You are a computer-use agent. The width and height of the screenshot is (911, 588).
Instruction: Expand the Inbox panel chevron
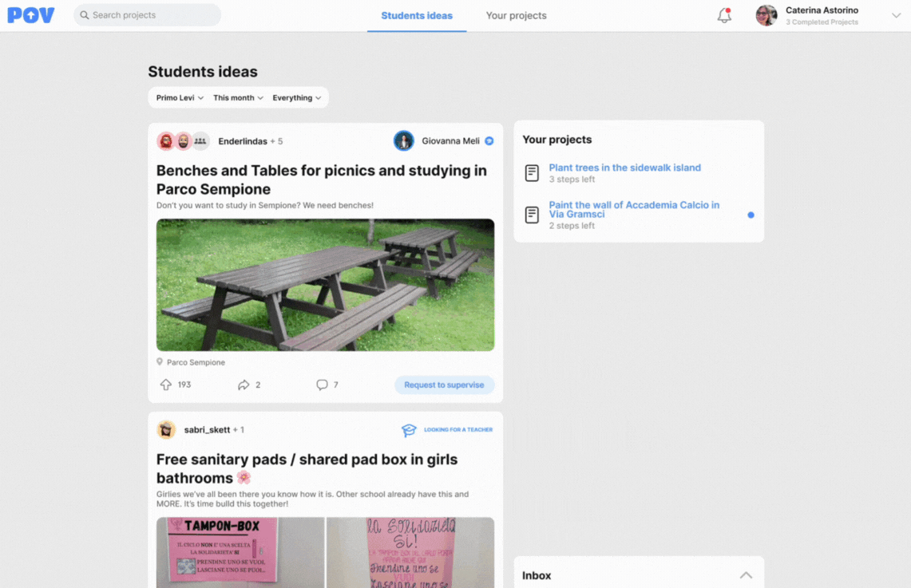(x=746, y=575)
